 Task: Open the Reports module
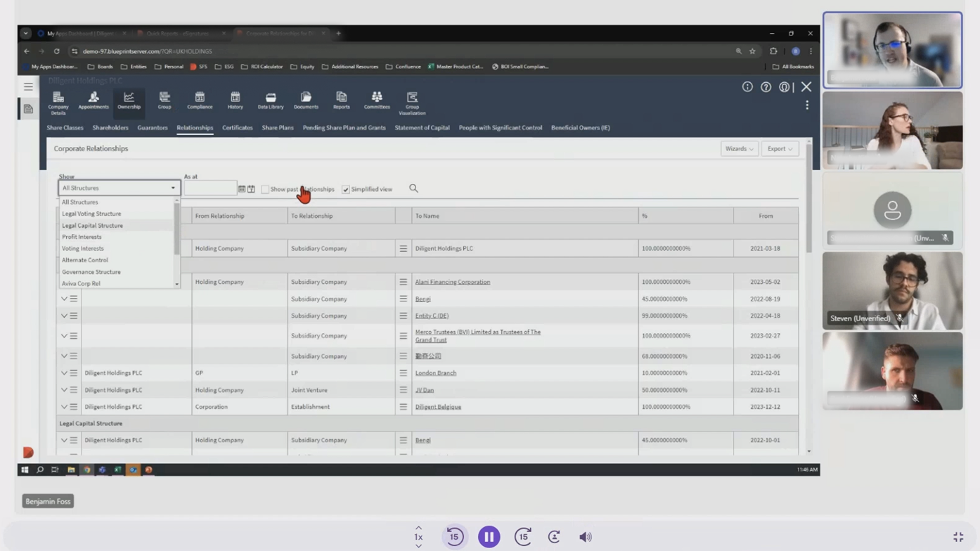click(x=342, y=101)
